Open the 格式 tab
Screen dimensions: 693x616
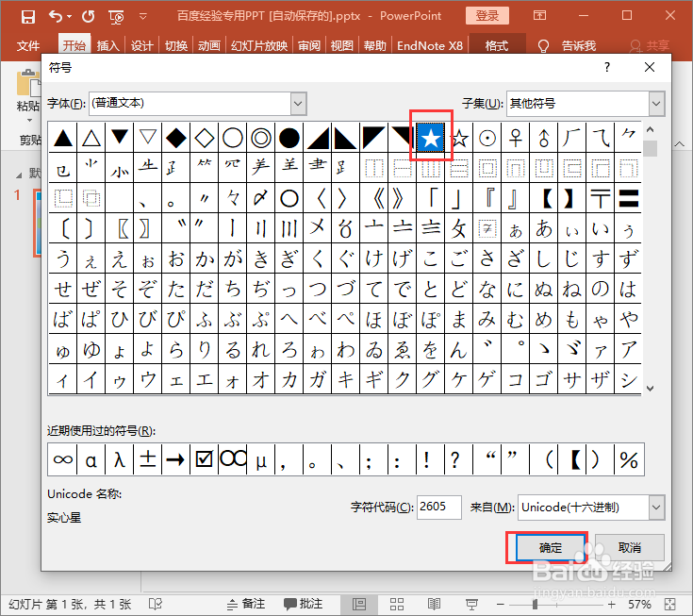(497, 45)
